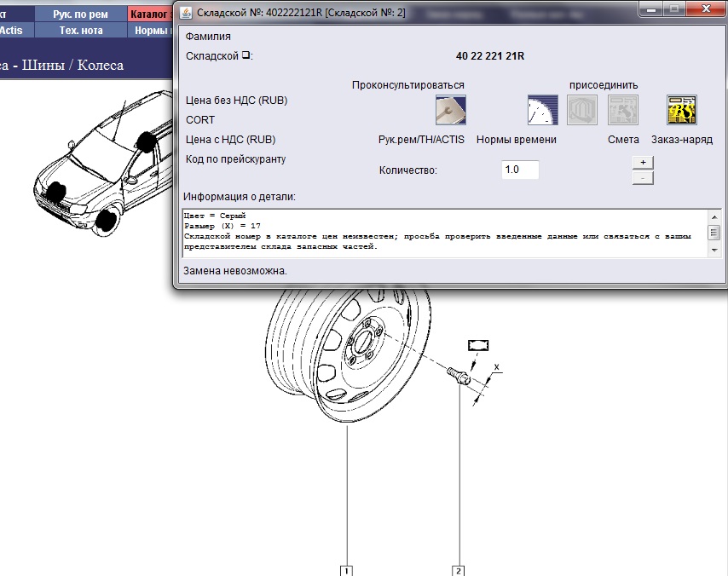Click callout number 2 under the bolt

coord(459,570)
